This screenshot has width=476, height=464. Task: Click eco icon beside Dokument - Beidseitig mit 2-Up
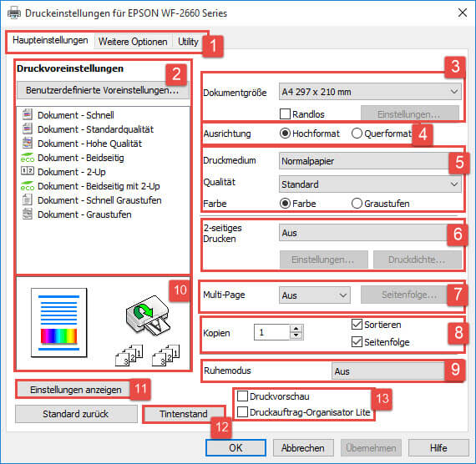[28, 185]
